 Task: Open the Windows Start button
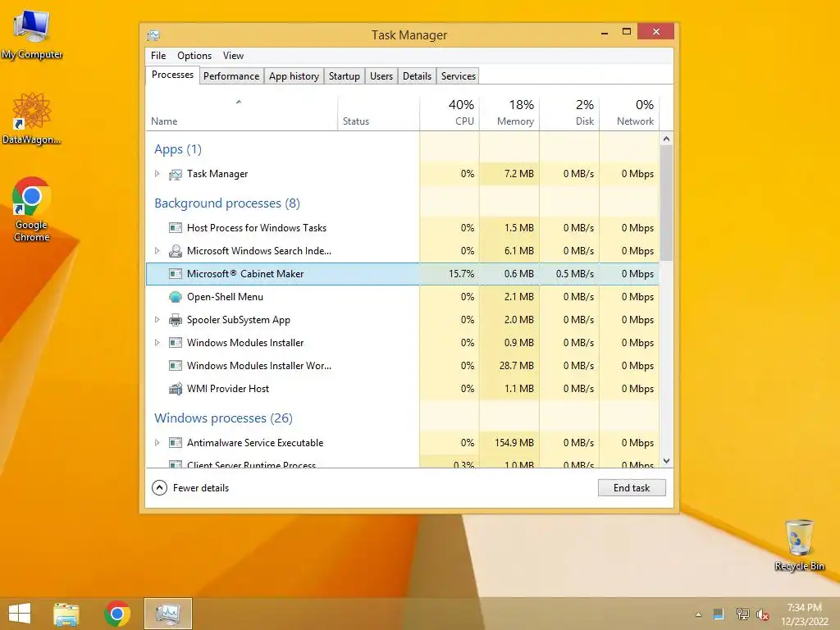click(x=20, y=614)
